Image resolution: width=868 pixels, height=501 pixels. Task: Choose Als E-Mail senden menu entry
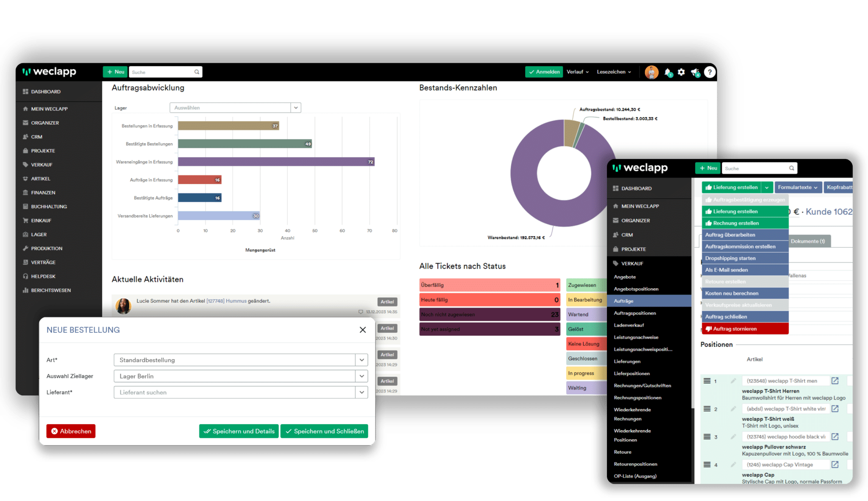click(745, 270)
